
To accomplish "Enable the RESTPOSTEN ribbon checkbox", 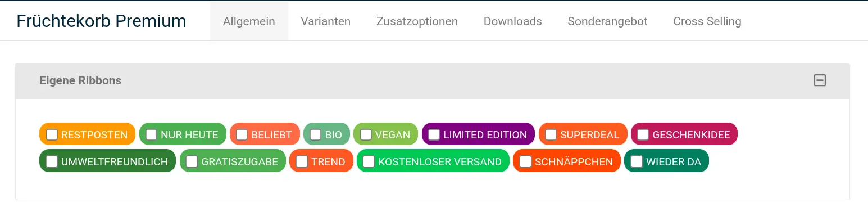I will click(52, 134).
